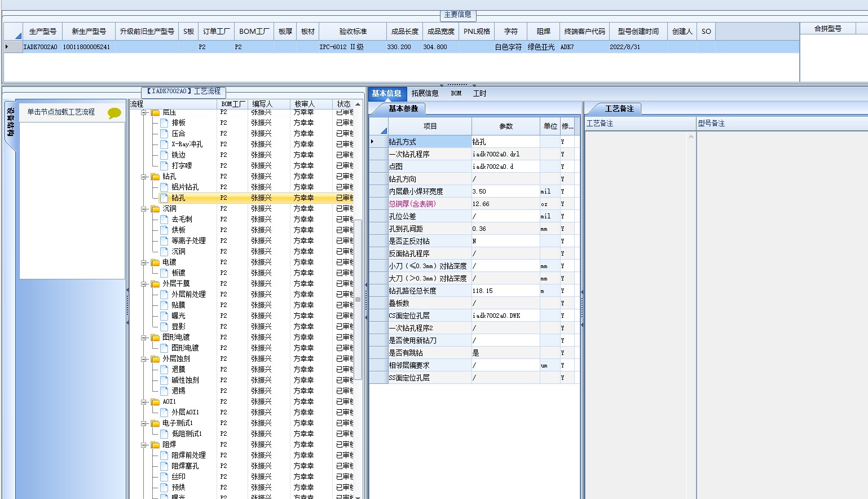The width and height of the screenshot is (868, 499).
Task: Click the document icon beside 板镀
Action: point(164,273)
